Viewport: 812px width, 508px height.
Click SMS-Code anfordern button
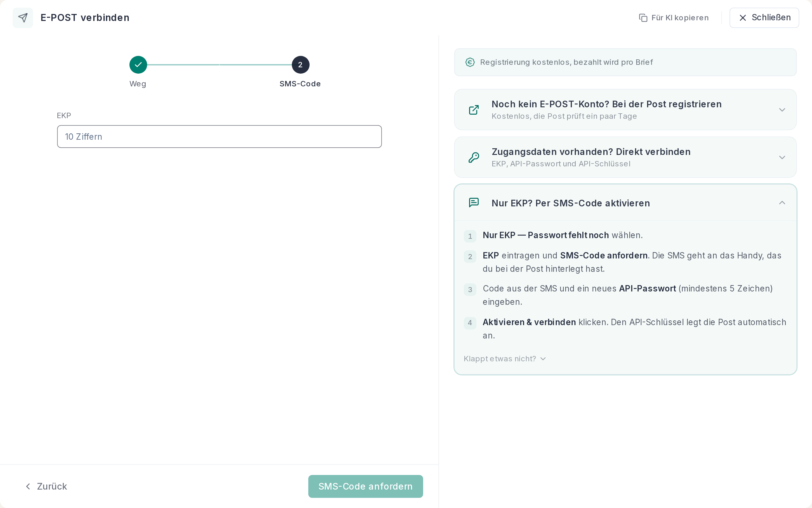point(365,486)
